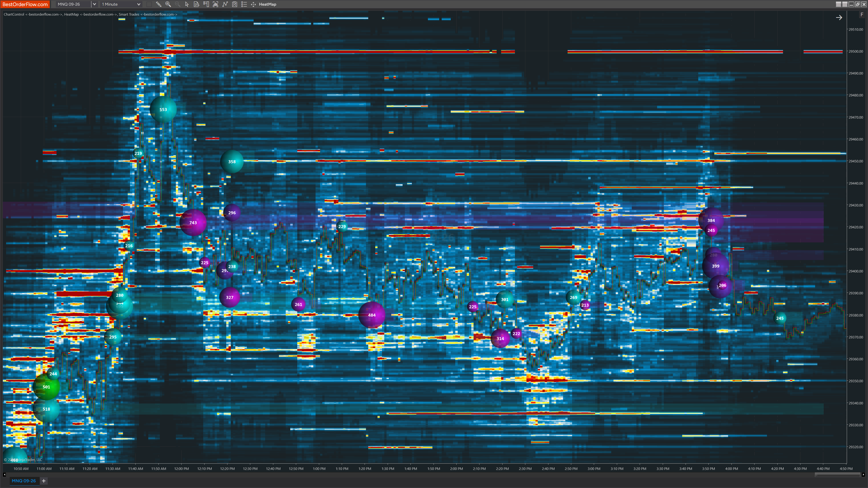This screenshot has height=488, width=868.
Task: Select the ruler drawing tool icon
Action: point(158,4)
